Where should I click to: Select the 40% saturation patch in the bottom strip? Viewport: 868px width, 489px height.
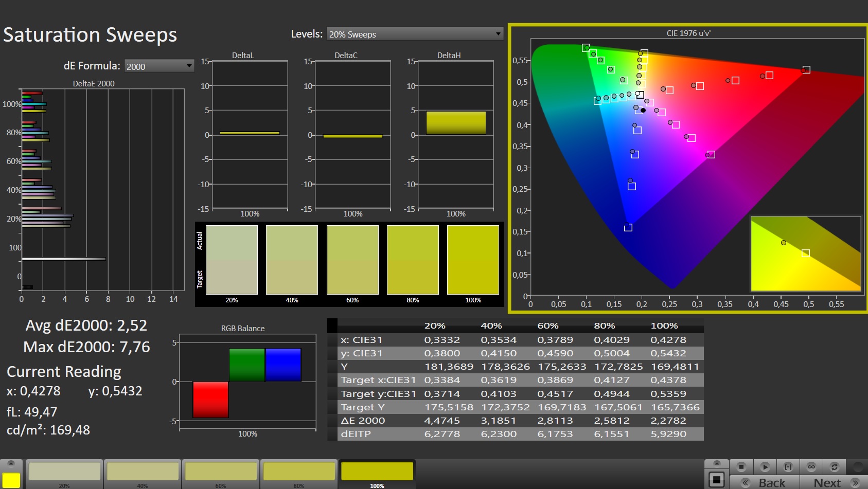click(143, 474)
